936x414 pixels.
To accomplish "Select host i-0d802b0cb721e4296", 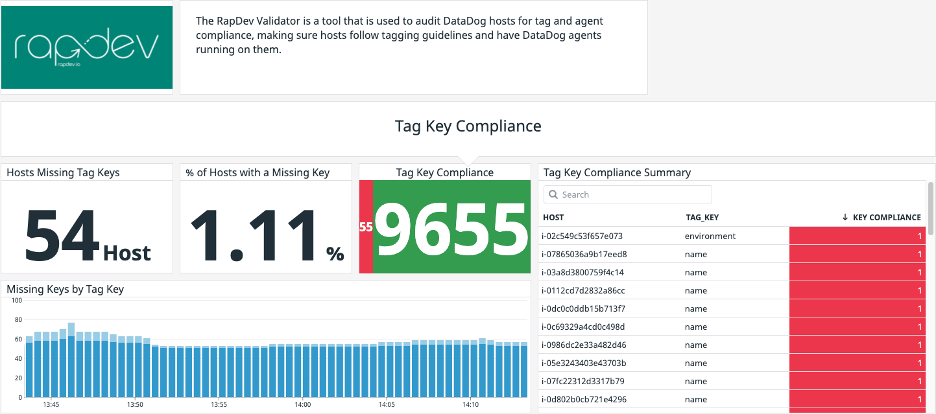I will click(x=584, y=399).
